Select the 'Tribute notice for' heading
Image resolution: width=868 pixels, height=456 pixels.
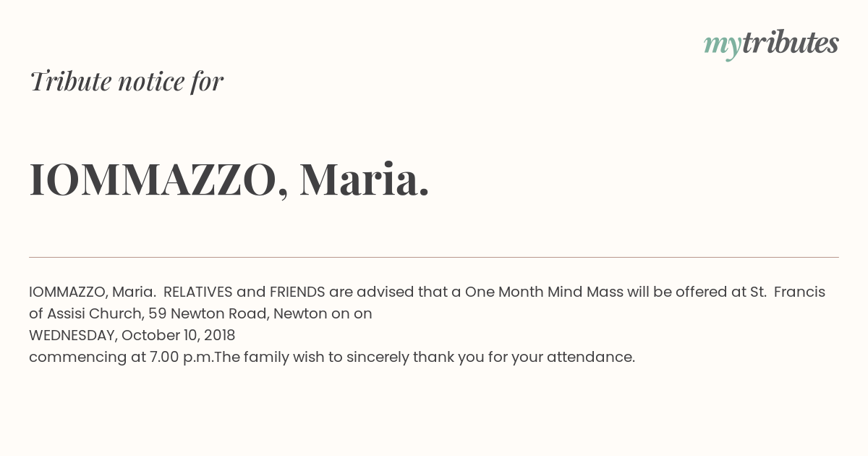pos(126,81)
